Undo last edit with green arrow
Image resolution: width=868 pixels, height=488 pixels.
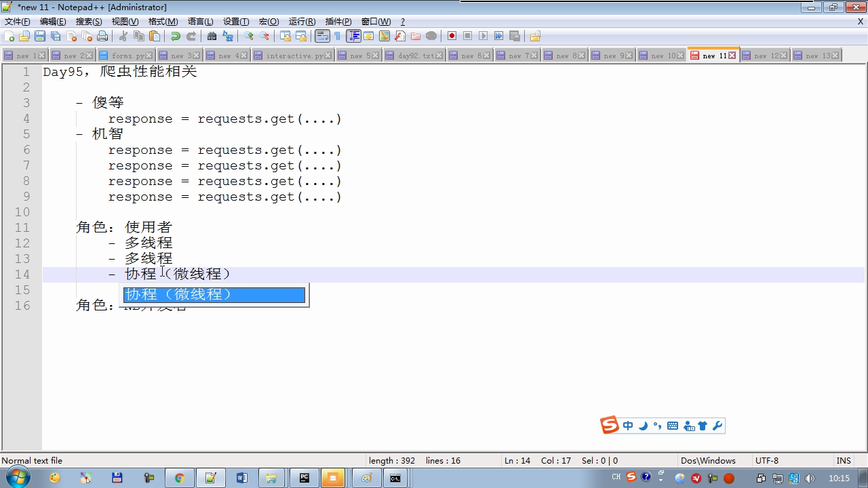176,36
